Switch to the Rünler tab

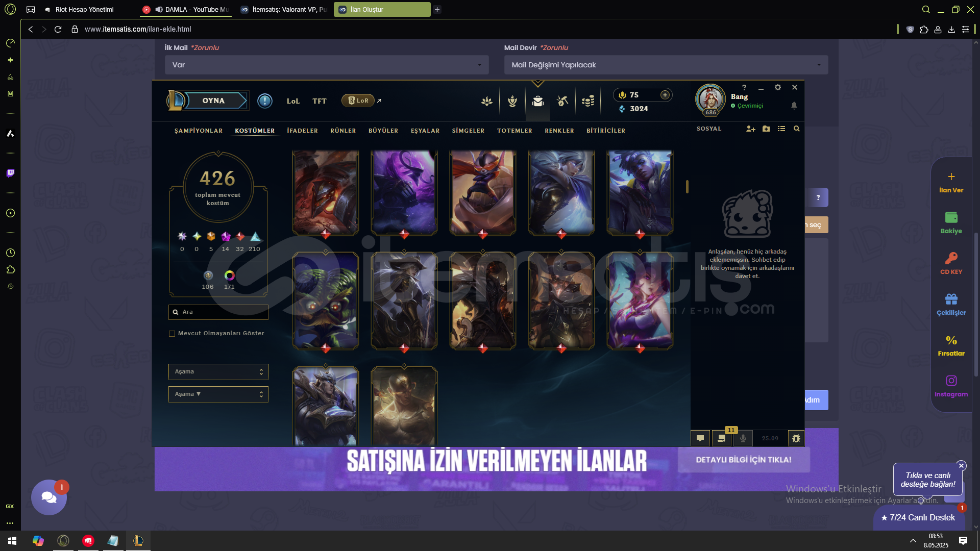343,131
